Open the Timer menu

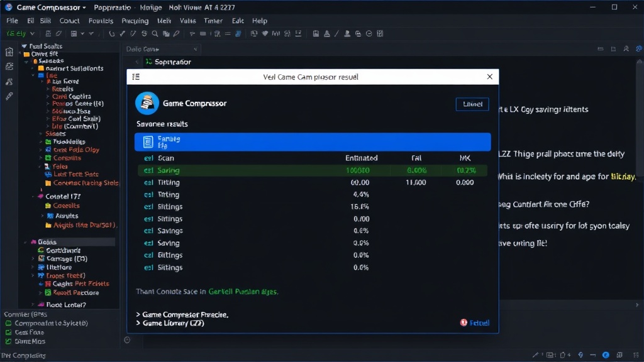click(x=213, y=21)
